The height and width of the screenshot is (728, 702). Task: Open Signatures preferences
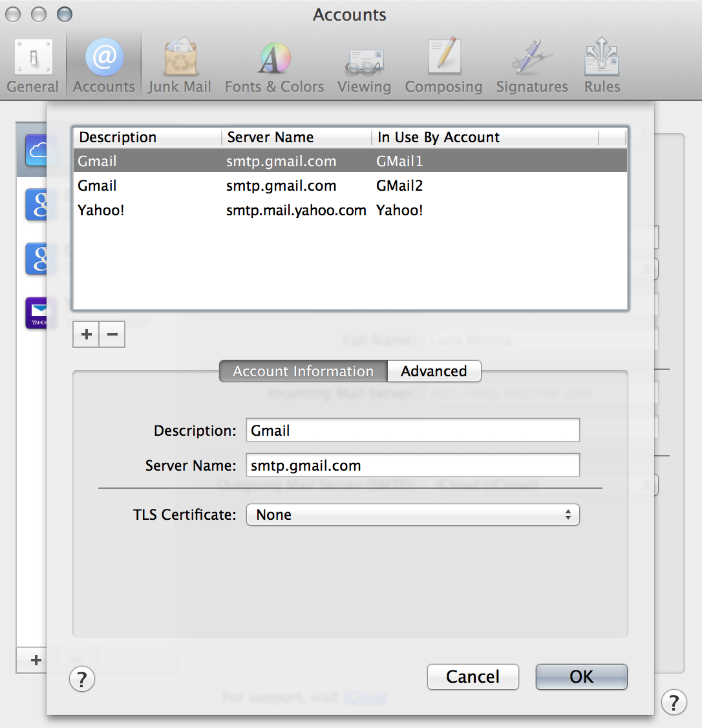[x=532, y=67]
